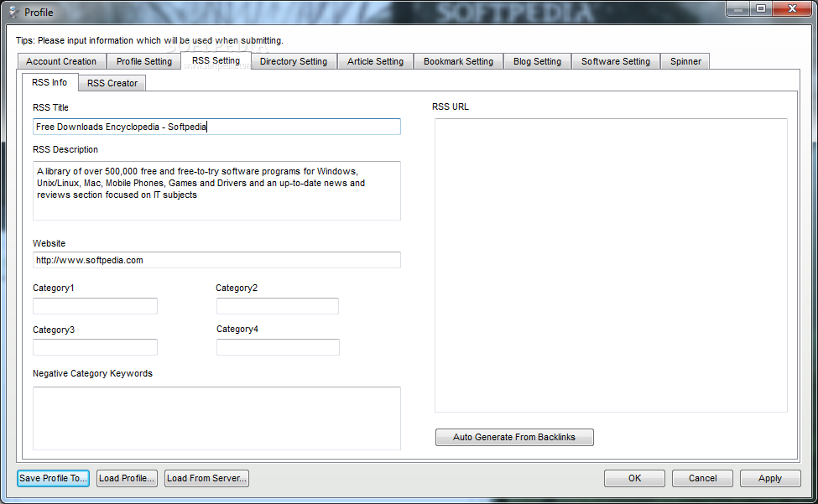Image resolution: width=818 pixels, height=504 pixels.
Task: Click the Category1 input box
Action: [x=95, y=306]
